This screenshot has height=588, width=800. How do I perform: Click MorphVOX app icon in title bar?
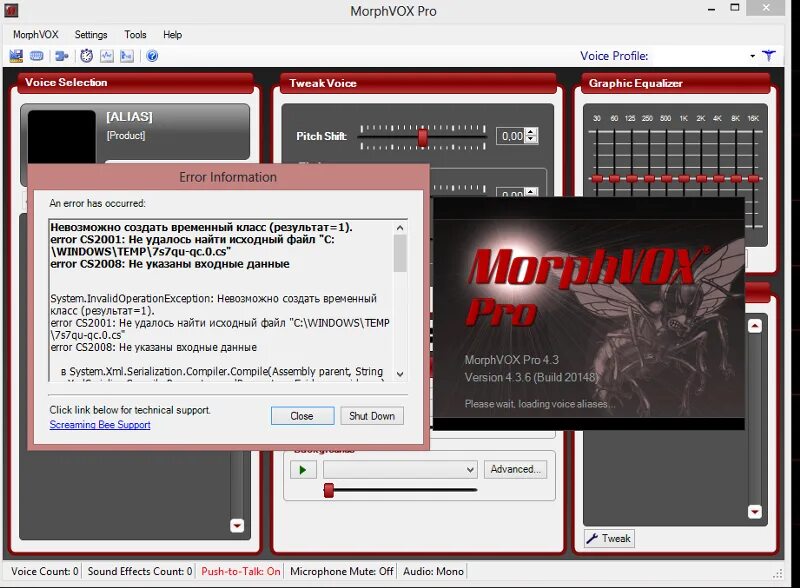[x=11, y=10]
